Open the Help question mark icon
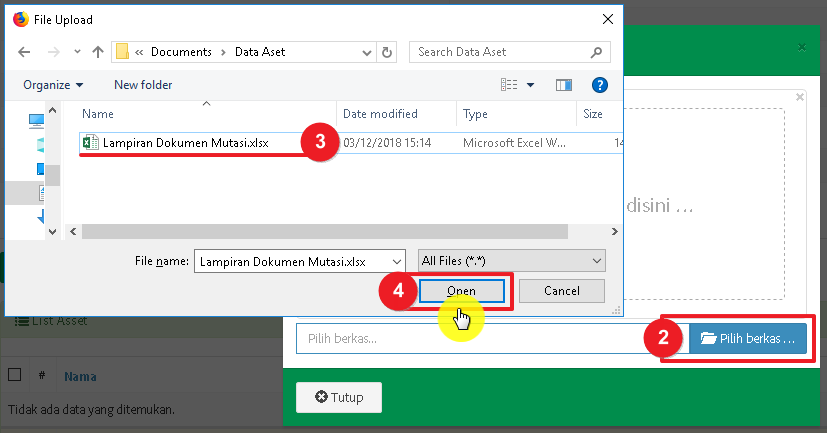The image size is (827, 433). coord(600,85)
